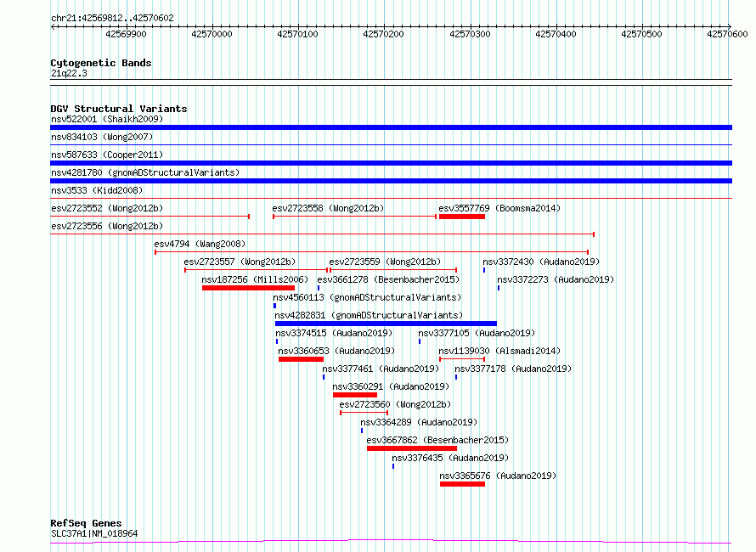Open nsv3376435 (Audano2019) label
Viewport: 756px width, 552px height.
pos(450,458)
